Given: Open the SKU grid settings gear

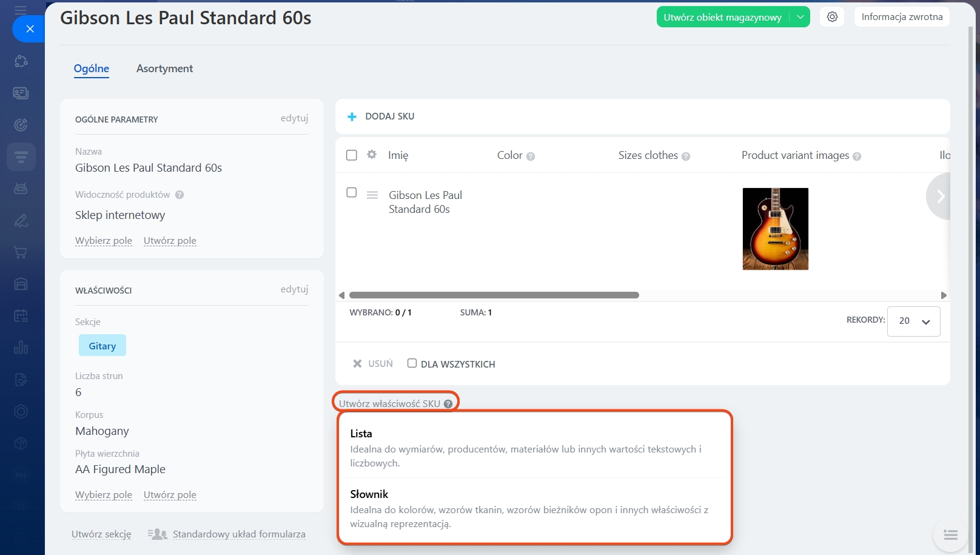Looking at the screenshot, I should (372, 155).
